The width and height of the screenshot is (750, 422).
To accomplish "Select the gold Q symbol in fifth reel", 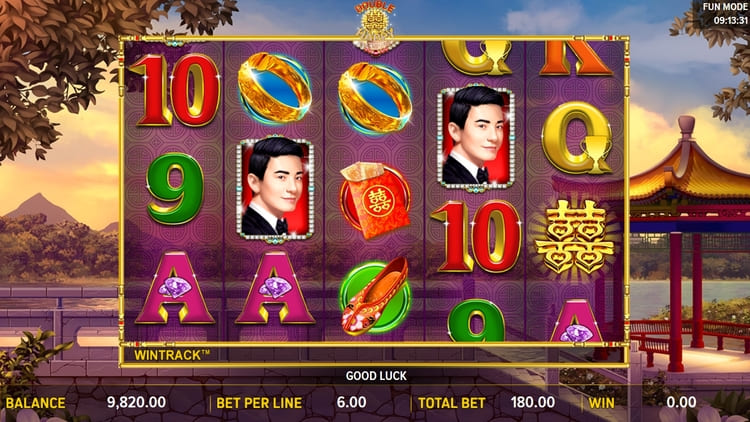I will [x=578, y=139].
